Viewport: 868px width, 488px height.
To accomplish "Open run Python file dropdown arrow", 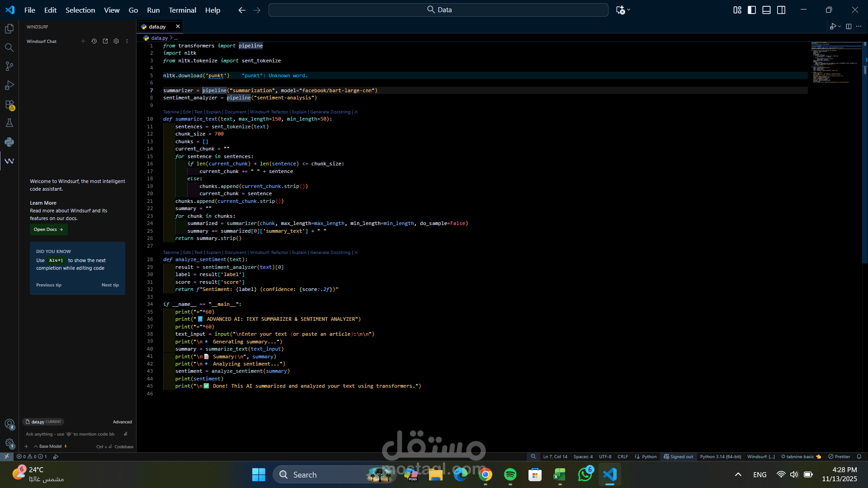I will point(840,27).
